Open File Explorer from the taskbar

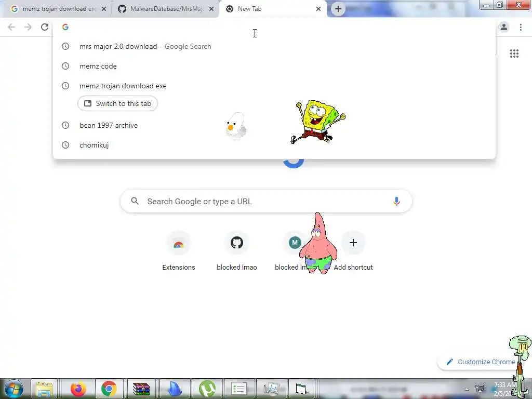click(44, 389)
